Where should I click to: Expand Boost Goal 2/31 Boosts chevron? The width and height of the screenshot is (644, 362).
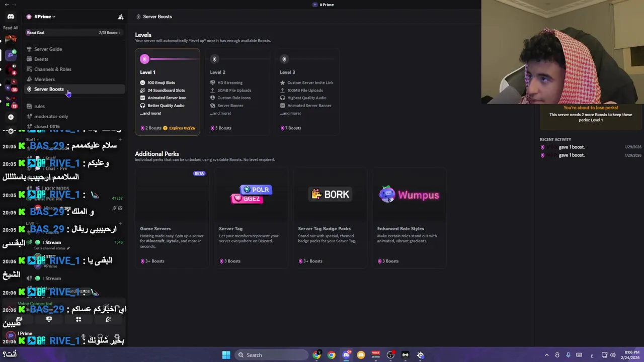point(119,33)
